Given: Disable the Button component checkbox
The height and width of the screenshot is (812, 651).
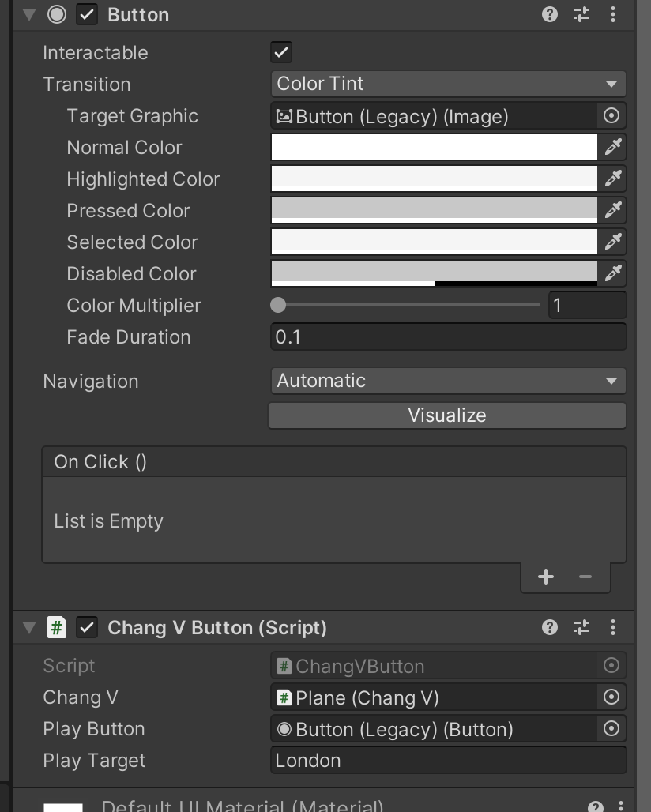Looking at the screenshot, I should [x=87, y=14].
